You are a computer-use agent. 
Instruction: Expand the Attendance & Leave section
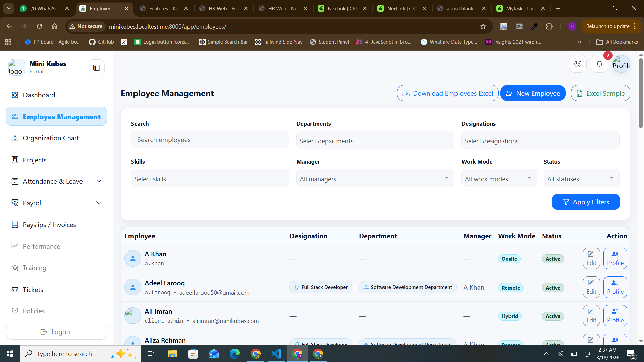[53, 181]
